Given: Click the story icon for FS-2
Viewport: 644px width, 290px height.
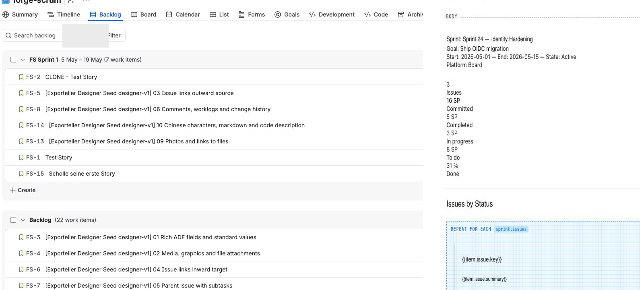Looking at the screenshot, I should click(21, 77).
